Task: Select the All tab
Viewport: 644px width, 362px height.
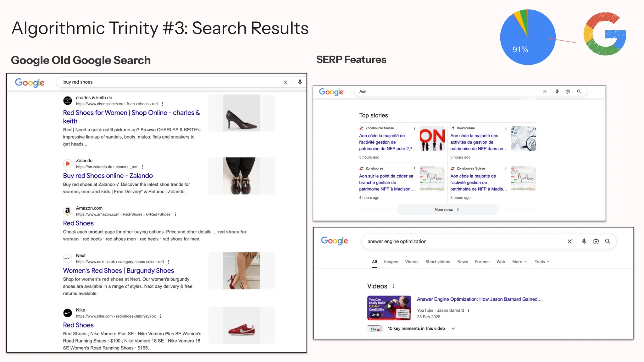Action: 374,262
